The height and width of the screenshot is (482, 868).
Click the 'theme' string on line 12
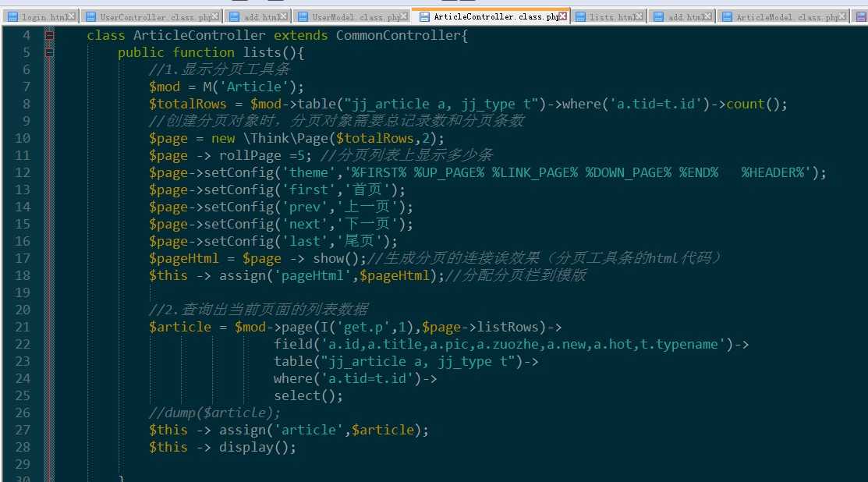click(x=308, y=172)
